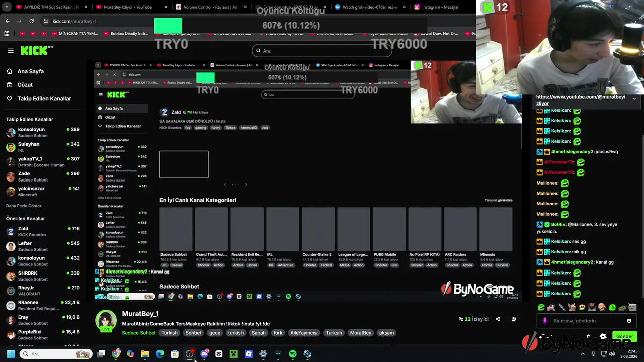This screenshot has width=644, height=362.
Task: Switch to MuratBey İzliyor YouTube tab
Action: pos(130,7)
